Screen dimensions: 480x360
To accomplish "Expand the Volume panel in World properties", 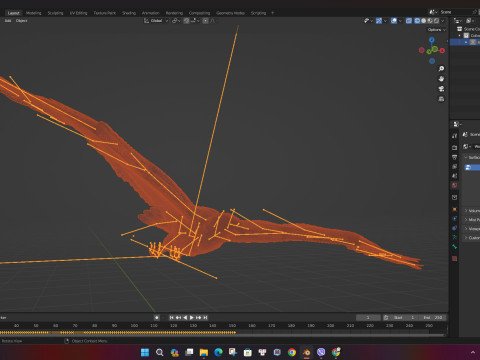I will [472, 211].
